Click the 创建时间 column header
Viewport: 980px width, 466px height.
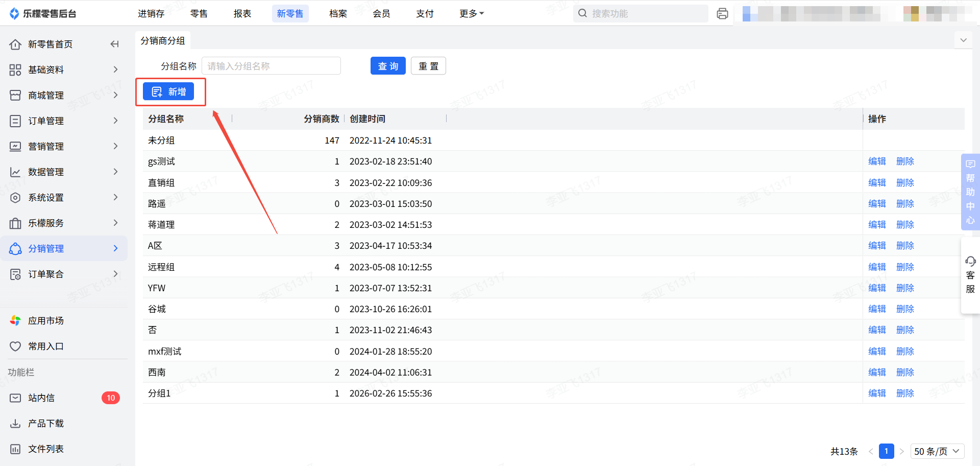367,119
